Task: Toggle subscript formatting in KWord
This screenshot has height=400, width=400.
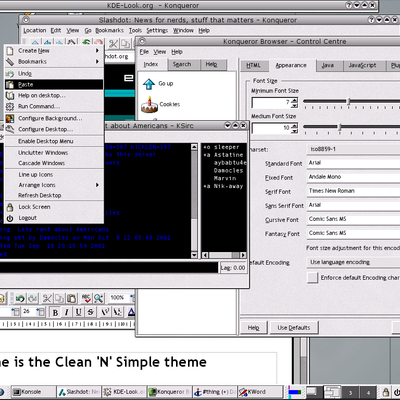Action: tap(117, 312)
